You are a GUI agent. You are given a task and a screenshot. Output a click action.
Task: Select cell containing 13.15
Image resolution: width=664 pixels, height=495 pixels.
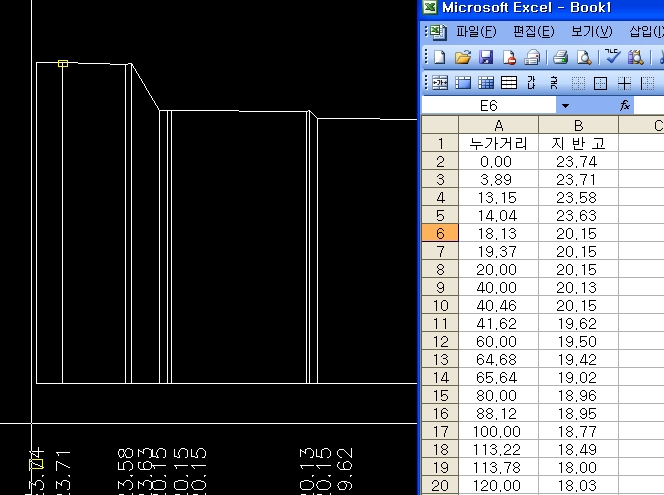coord(498,197)
